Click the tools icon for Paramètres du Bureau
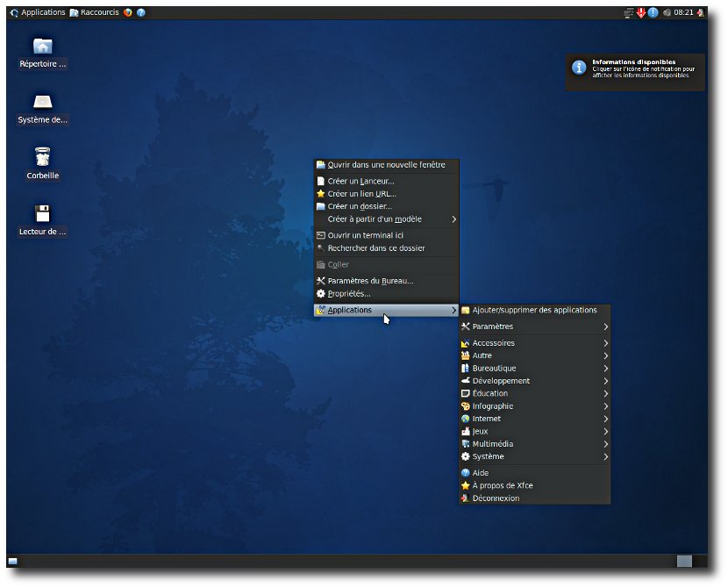 (x=321, y=281)
